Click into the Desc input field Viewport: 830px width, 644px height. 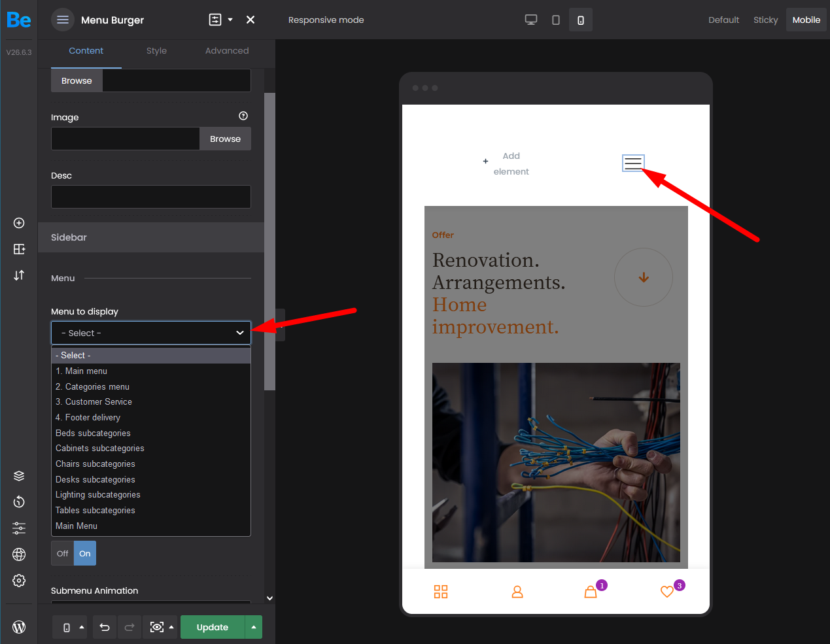click(151, 197)
